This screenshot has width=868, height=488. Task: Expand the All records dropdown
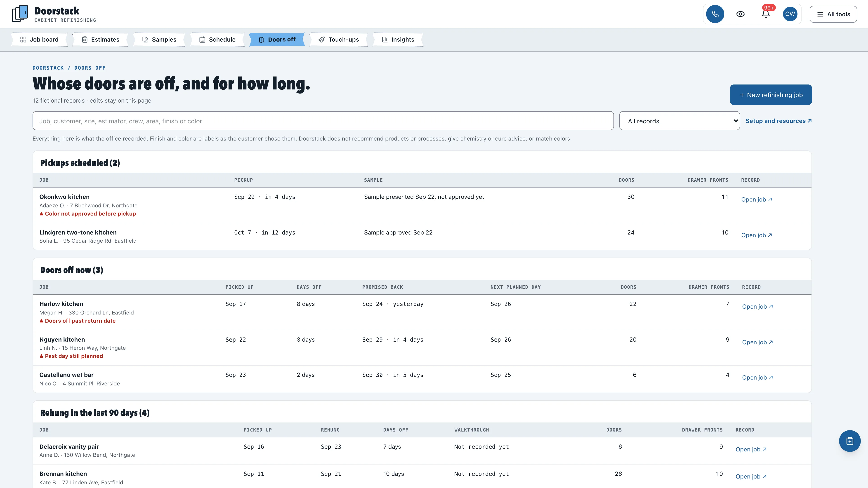(x=679, y=121)
